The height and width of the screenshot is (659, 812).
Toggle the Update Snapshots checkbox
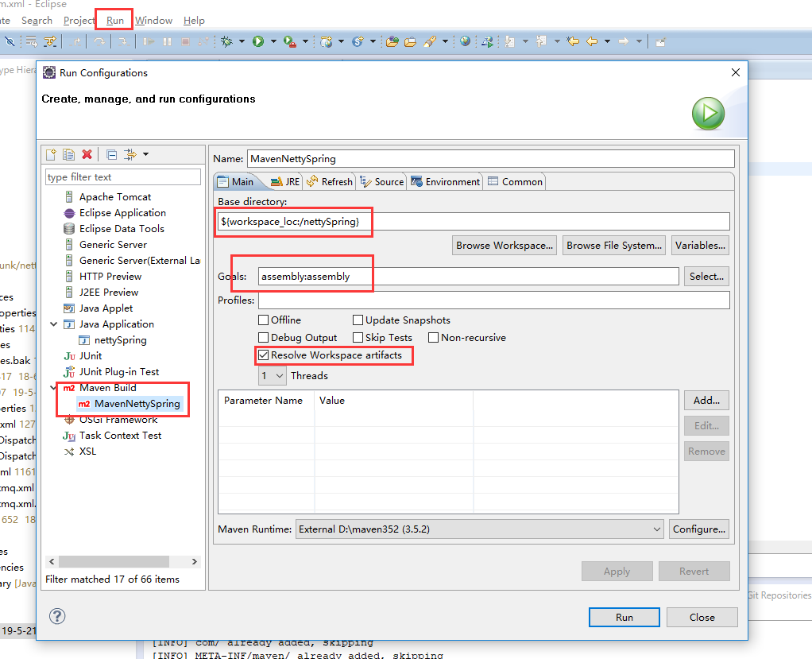tap(358, 320)
